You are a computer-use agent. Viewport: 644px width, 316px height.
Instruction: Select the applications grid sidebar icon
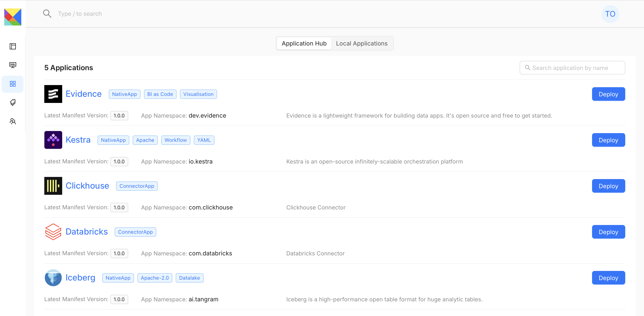(x=13, y=84)
